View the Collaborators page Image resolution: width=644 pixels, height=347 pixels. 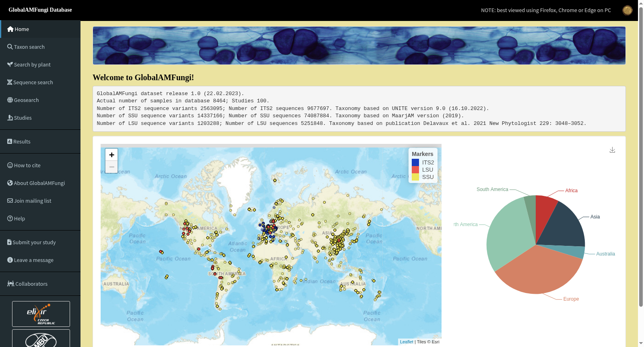click(40, 284)
